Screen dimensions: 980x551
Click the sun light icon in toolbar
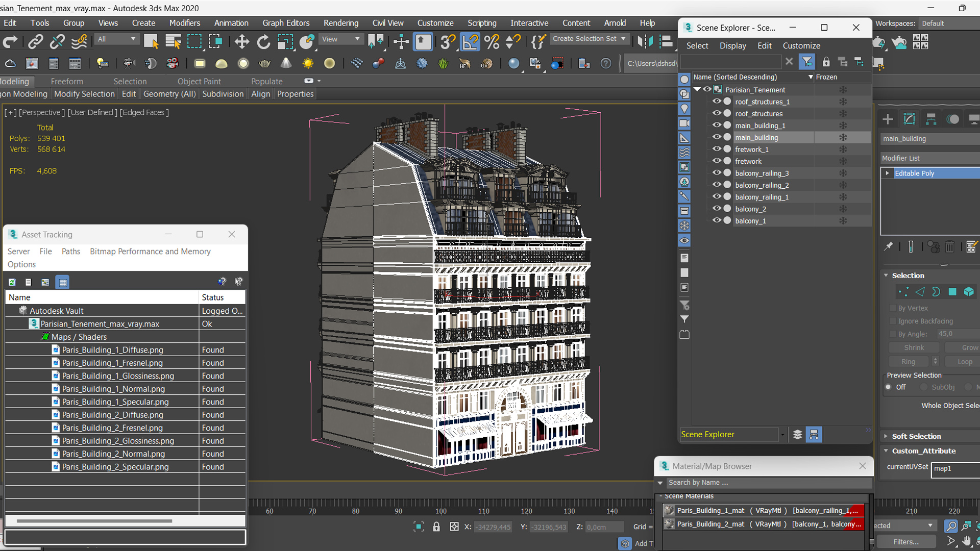click(x=308, y=64)
